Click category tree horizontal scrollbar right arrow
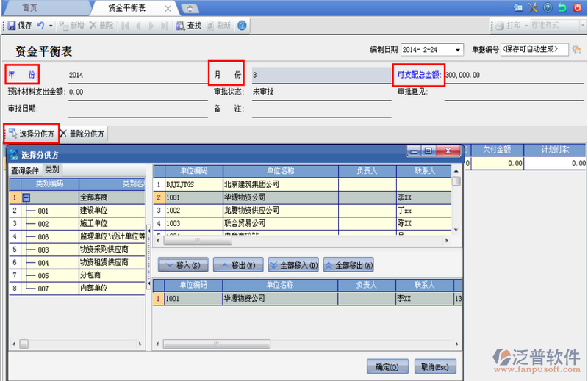This screenshot has width=588, height=381. (140, 344)
